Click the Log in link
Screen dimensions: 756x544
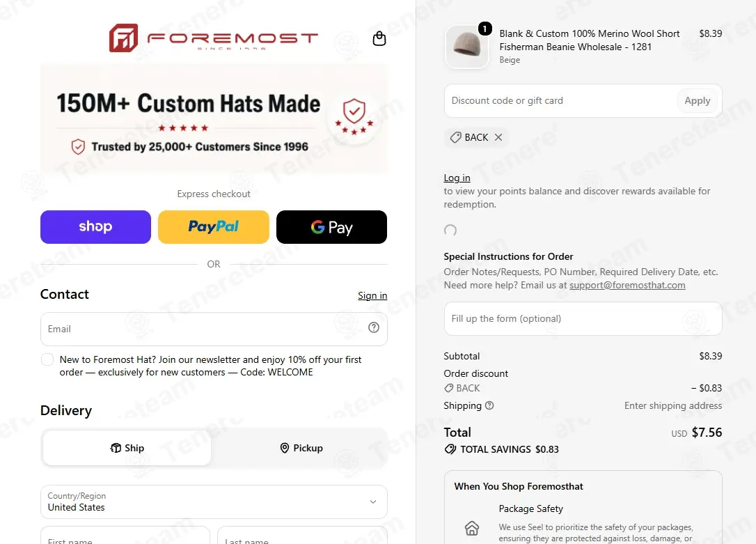(457, 178)
